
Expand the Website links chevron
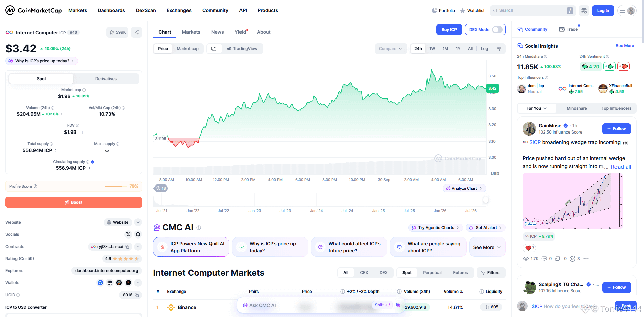138,222
